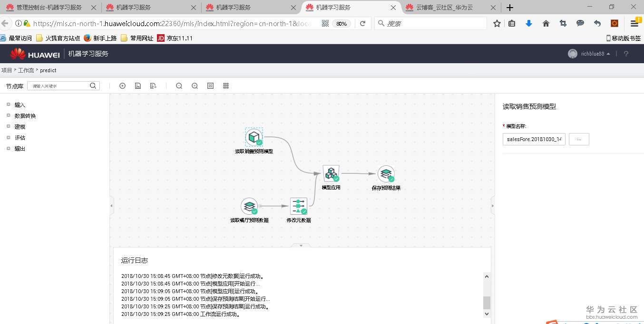Click the browser search box
644x324 pixels.
430,23
